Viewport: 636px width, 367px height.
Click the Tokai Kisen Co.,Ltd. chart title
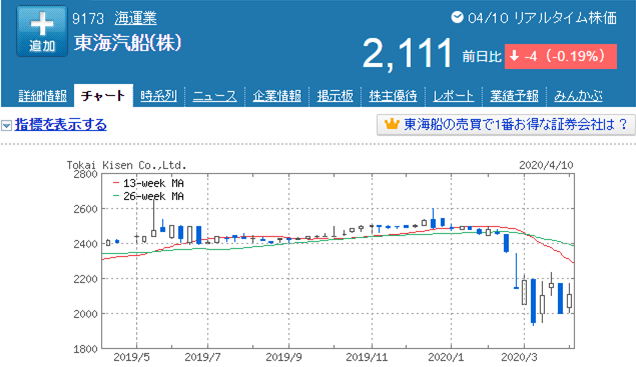click(x=127, y=165)
